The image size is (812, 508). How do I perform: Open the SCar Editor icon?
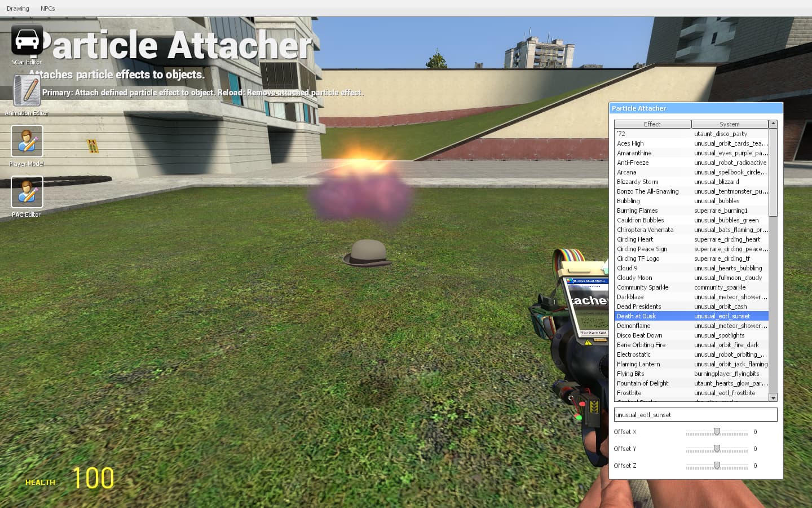point(27,41)
